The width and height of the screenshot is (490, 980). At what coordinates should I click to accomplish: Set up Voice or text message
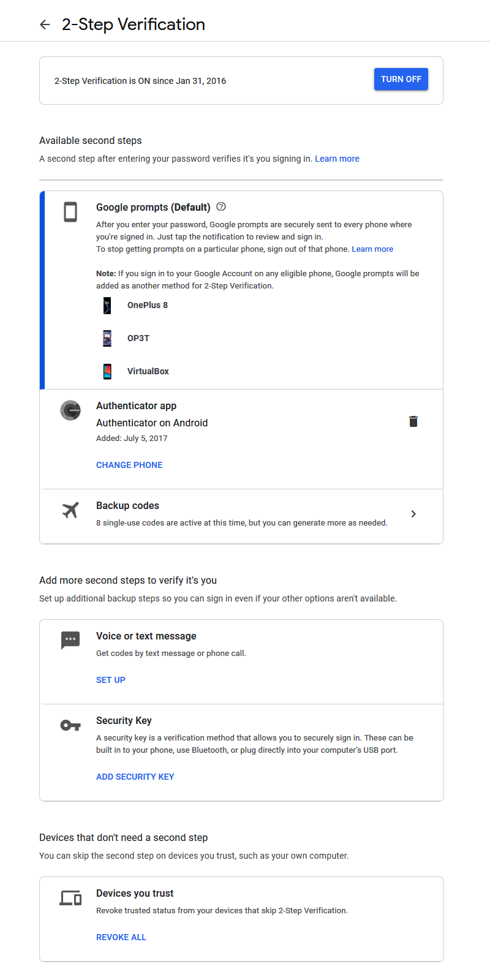tap(111, 680)
